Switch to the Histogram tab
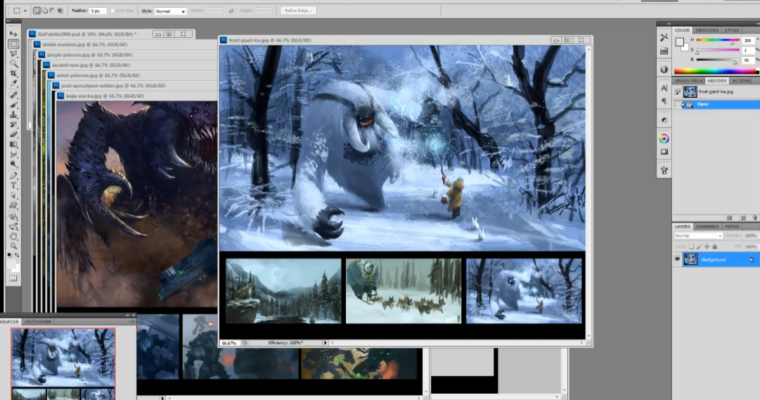 point(38,321)
